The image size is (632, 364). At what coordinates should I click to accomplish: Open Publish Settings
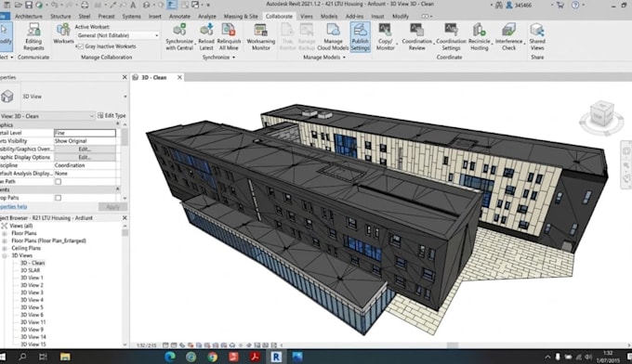(360, 36)
